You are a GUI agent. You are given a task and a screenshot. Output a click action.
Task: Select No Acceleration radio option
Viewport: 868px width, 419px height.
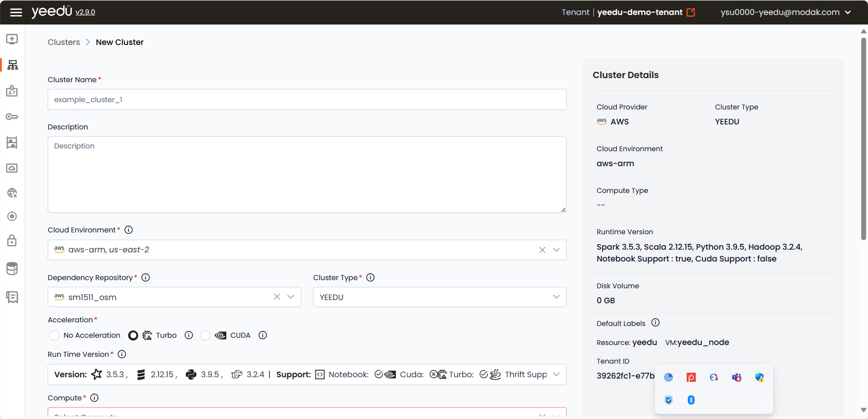click(55, 335)
